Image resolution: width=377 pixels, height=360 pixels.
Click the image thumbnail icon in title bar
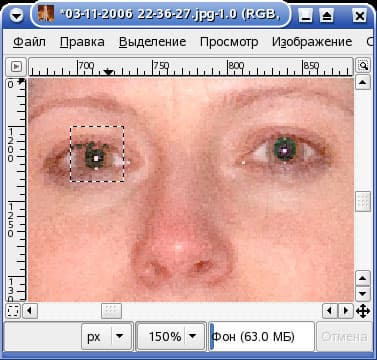click(46, 14)
